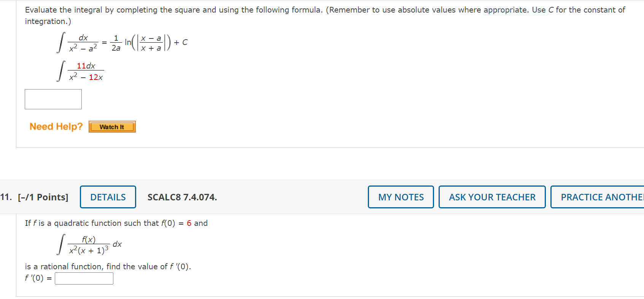Screen dimensions: 644x299
Task: Click the Watch It help button
Action: click(x=112, y=126)
